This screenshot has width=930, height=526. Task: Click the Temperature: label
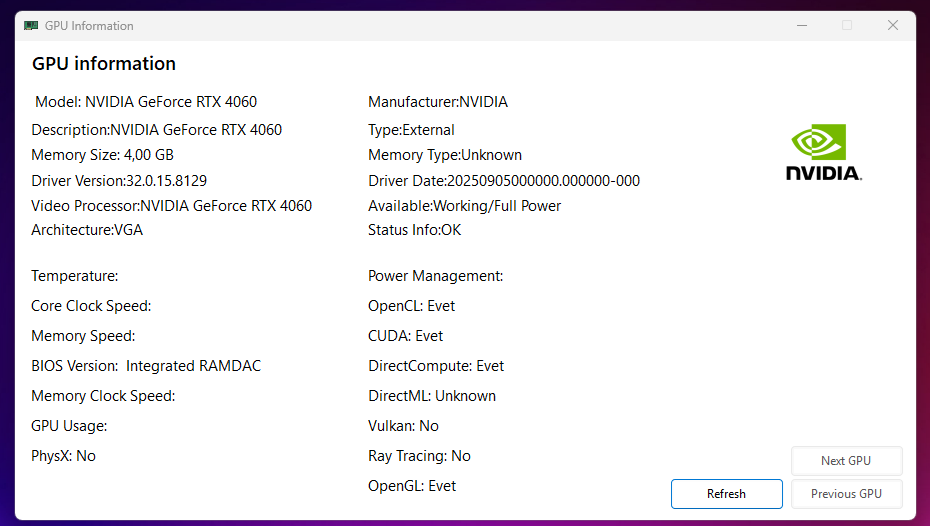[75, 276]
